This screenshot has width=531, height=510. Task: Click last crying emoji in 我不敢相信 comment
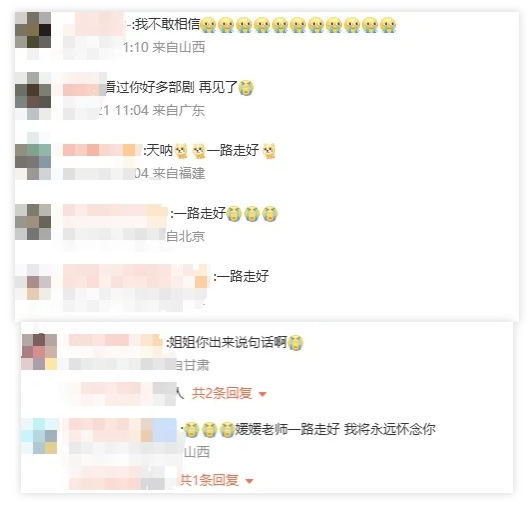coord(388,25)
